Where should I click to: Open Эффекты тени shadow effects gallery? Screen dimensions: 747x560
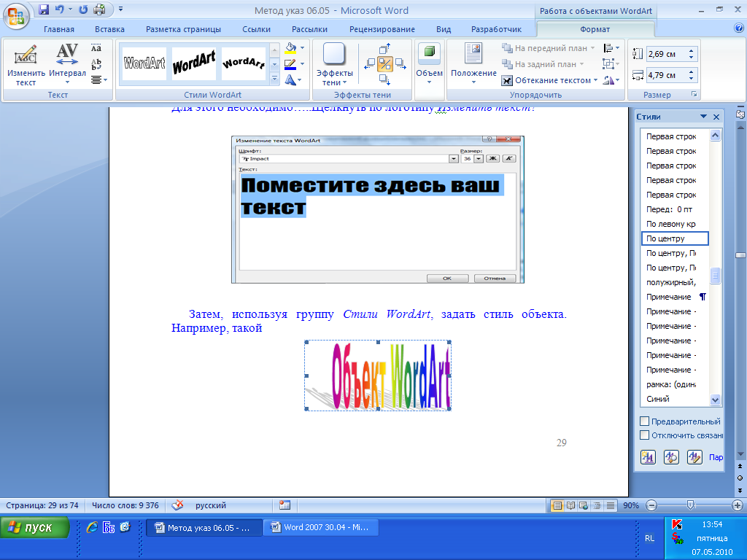[x=334, y=65]
